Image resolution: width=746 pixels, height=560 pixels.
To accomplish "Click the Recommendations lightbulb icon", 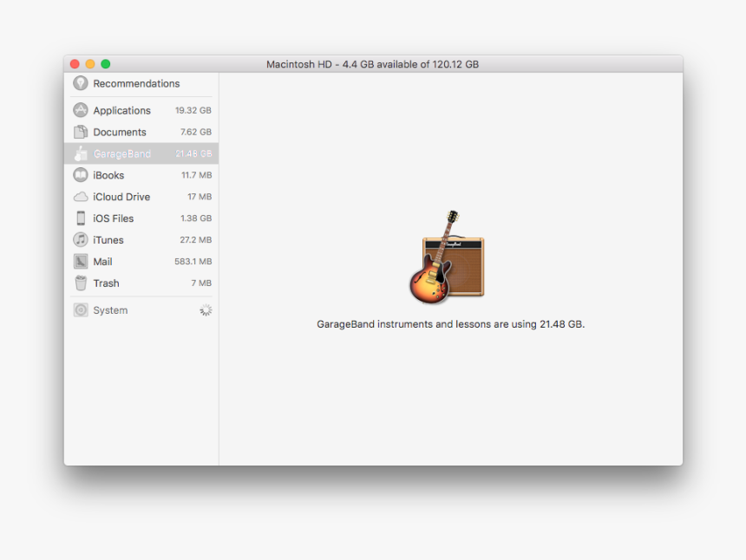I will point(81,83).
